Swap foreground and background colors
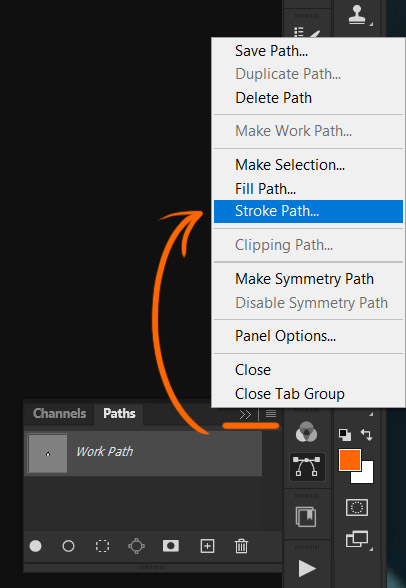The image size is (406, 588). click(366, 435)
